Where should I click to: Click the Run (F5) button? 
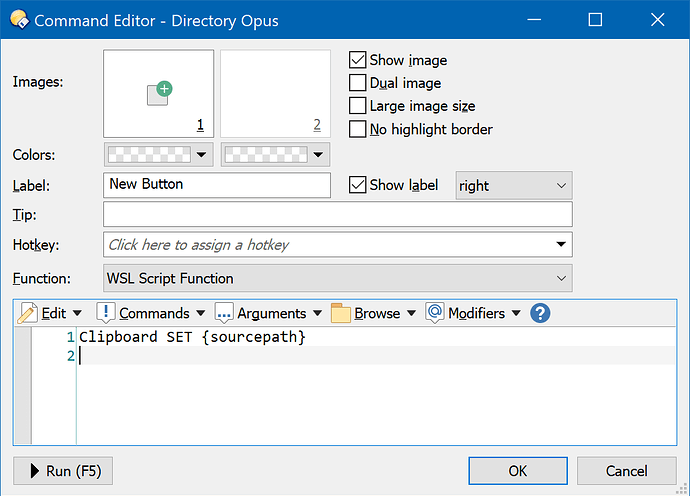point(64,471)
